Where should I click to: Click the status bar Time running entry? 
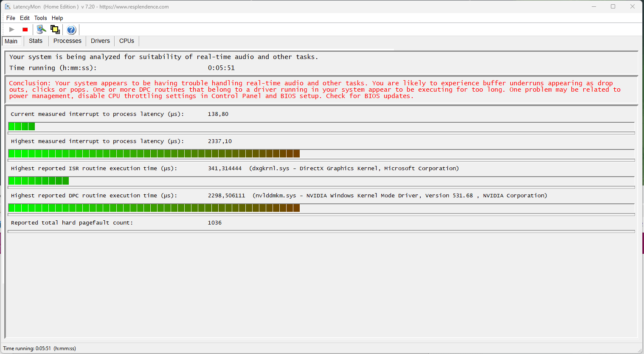39,348
